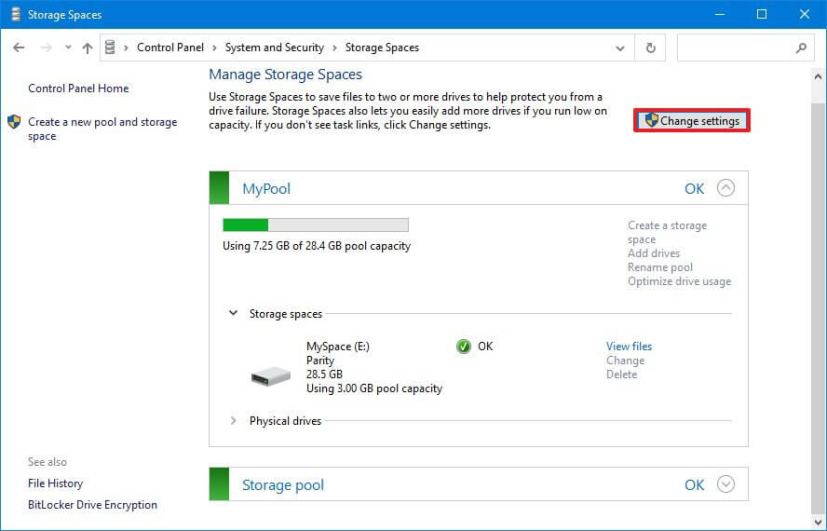
Task: Click the MyPool pool title
Action: pyautogui.click(x=266, y=189)
